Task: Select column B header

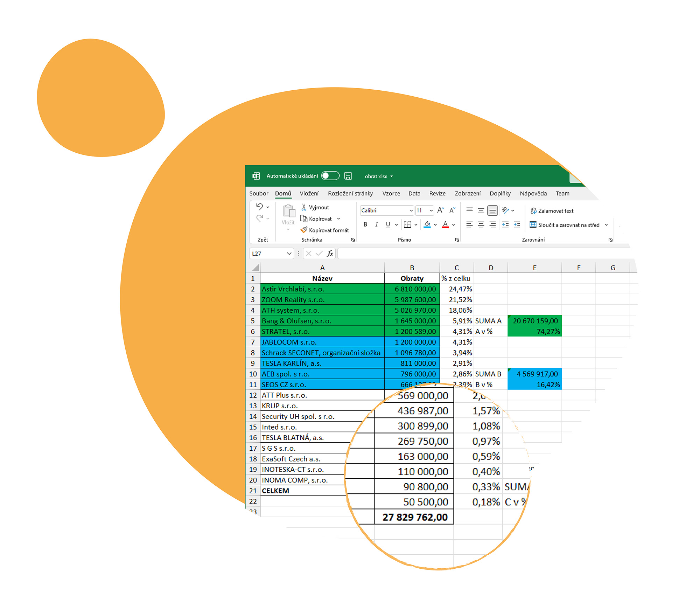Action: pyautogui.click(x=412, y=268)
